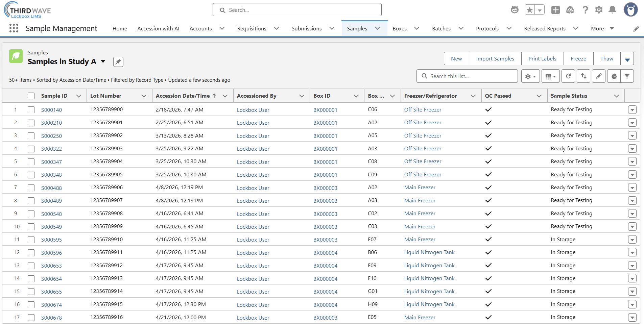
Task: Open the More navigation menu
Action: coord(602,29)
